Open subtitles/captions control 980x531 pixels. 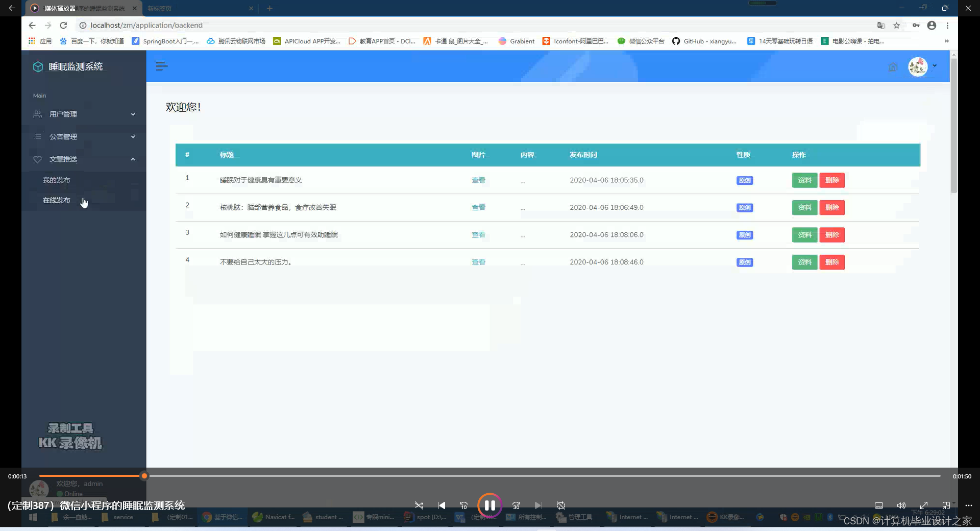click(x=879, y=505)
